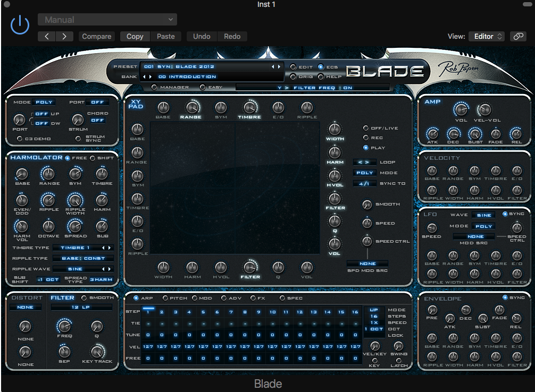Screen dimensions: 535x392
Task: Click the XY pad SMOOTH knob
Action: [367, 204]
